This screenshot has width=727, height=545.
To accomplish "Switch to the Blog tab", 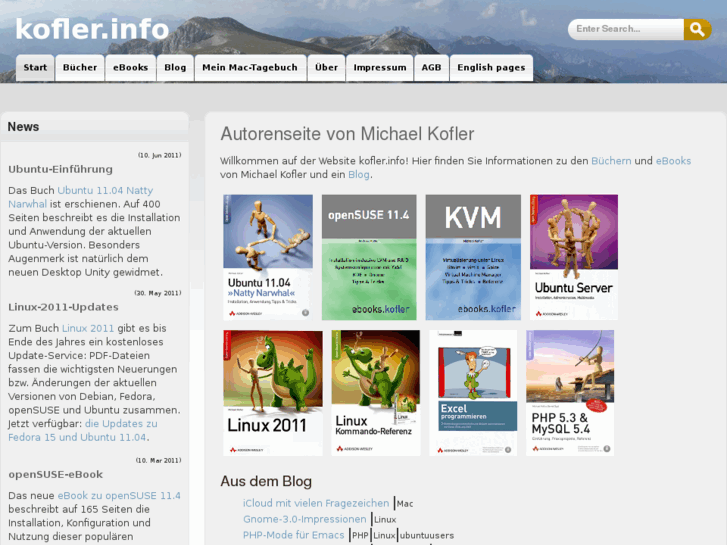I will tap(175, 68).
